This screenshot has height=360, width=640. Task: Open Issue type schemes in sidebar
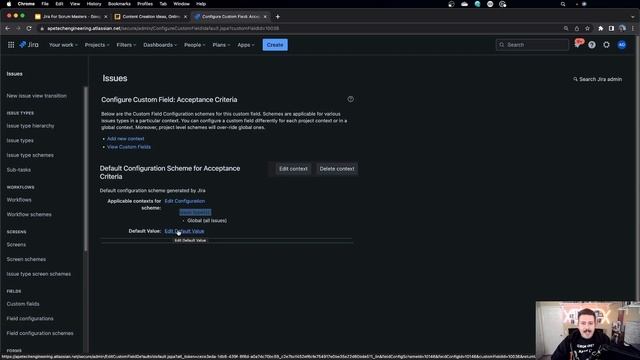click(30, 156)
